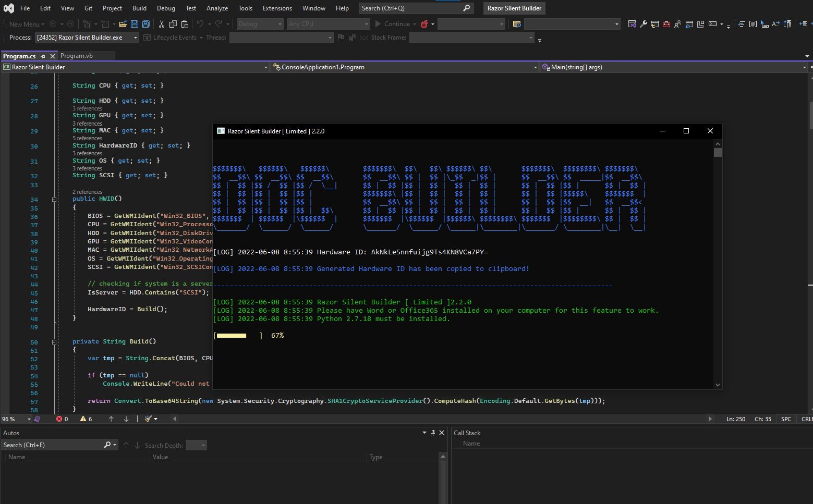Click the wrench Properties icon

tap(644, 24)
